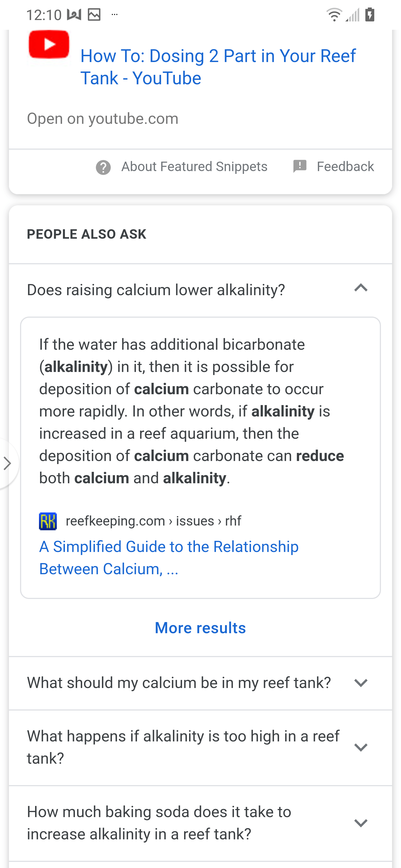Viewport: 401px width, 868px height.
Task: Click the Feedback text label
Action: coord(345,166)
